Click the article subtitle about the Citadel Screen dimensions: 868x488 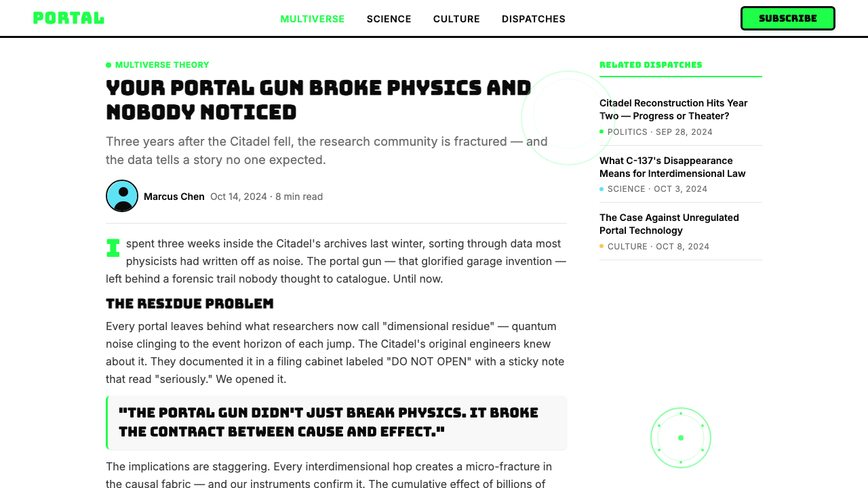(x=327, y=150)
